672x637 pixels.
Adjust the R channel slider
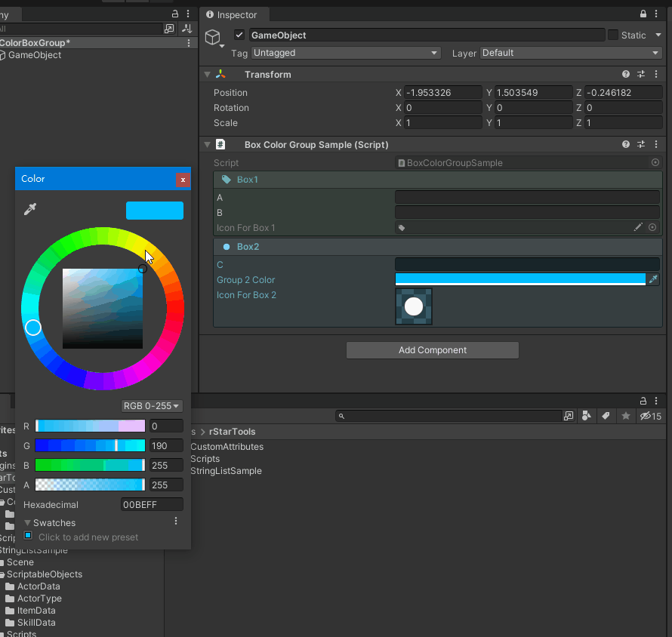point(90,426)
